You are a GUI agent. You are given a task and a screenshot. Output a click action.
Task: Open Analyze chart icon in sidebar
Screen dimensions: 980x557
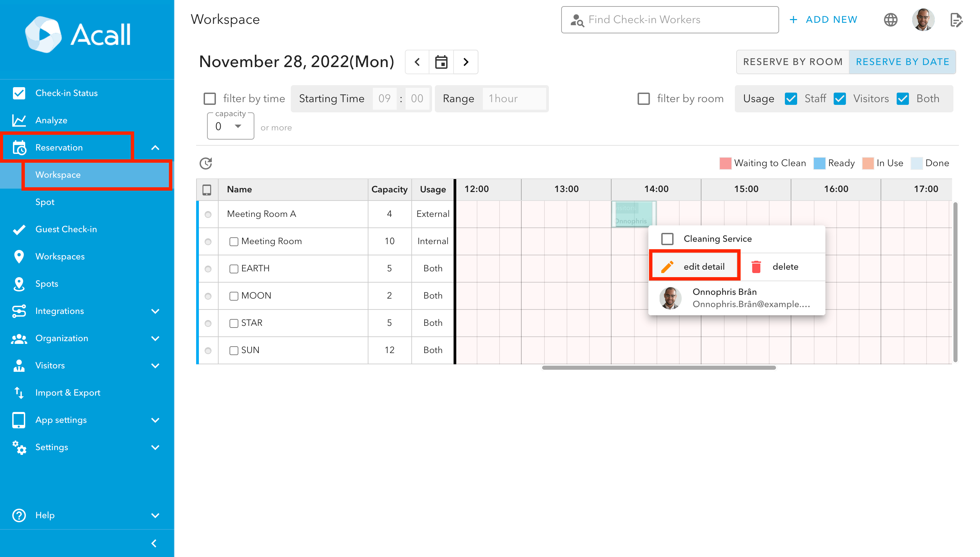(x=19, y=120)
